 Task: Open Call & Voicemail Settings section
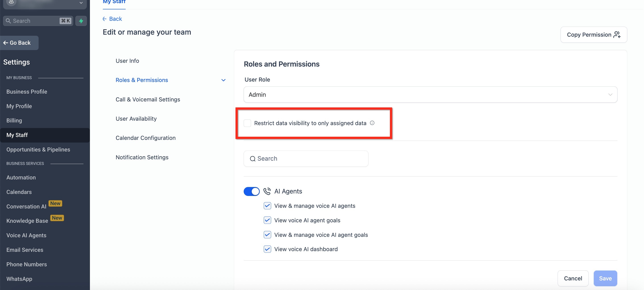click(x=147, y=99)
